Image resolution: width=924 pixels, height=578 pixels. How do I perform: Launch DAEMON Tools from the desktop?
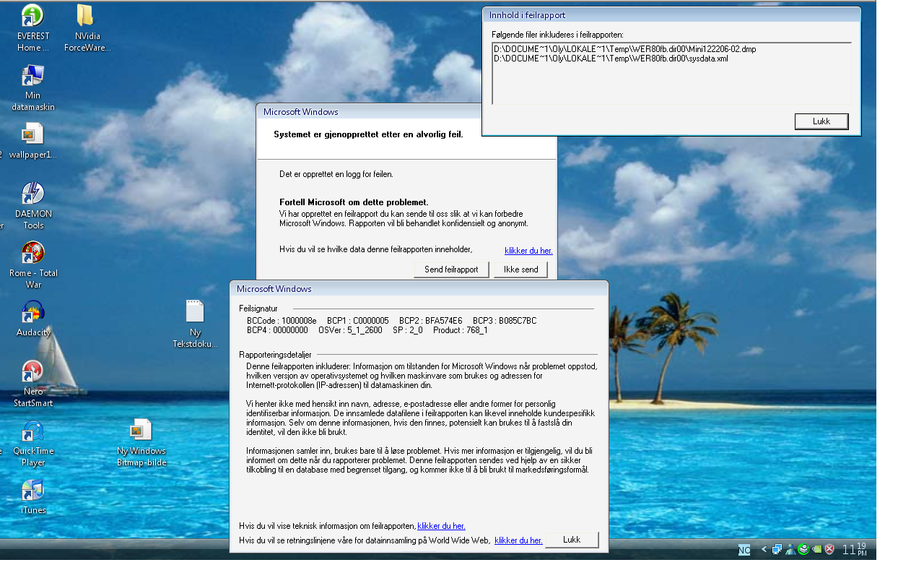click(x=33, y=205)
